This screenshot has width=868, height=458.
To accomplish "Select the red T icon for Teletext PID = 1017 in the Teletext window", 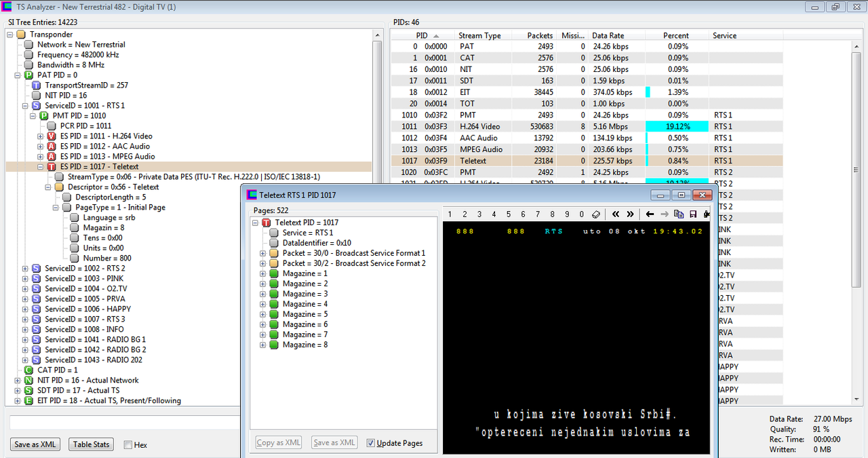I will [x=267, y=223].
